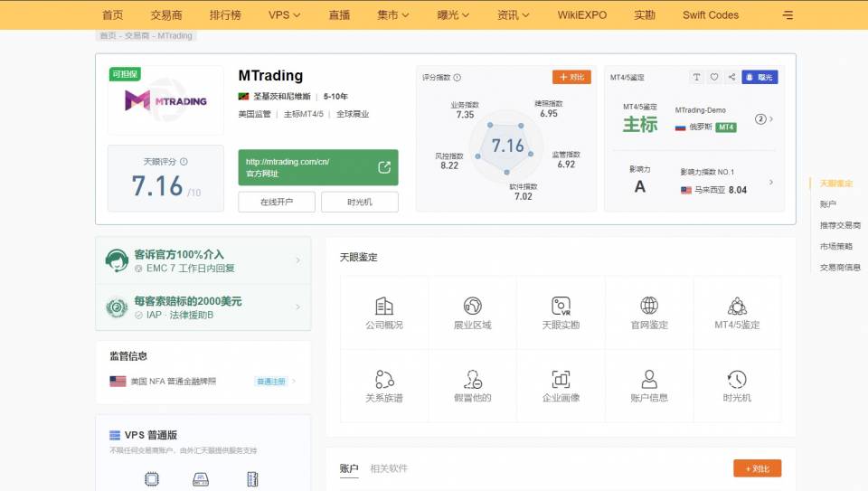Click the CPU chip icon under VPS

[x=152, y=479]
